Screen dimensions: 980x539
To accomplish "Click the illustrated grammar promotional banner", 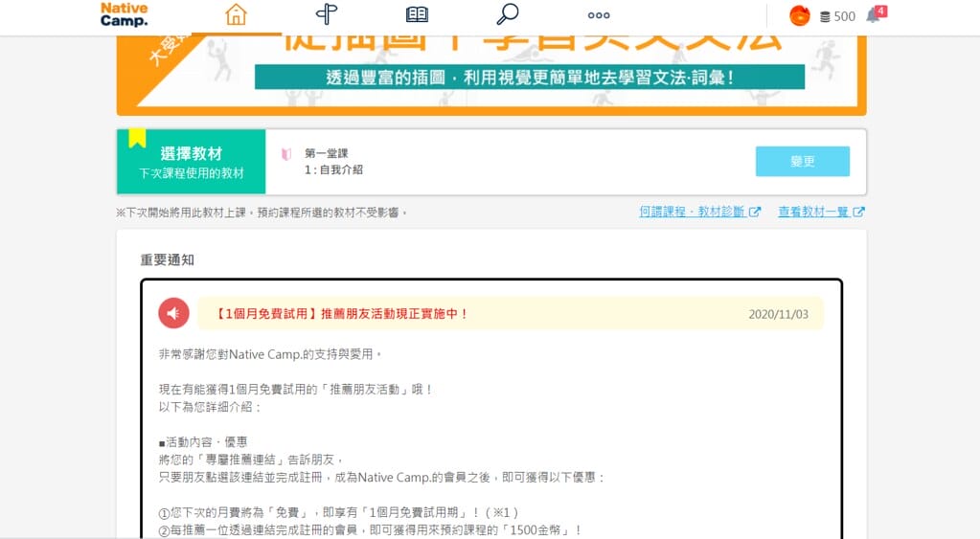I will tap(491, 76).
